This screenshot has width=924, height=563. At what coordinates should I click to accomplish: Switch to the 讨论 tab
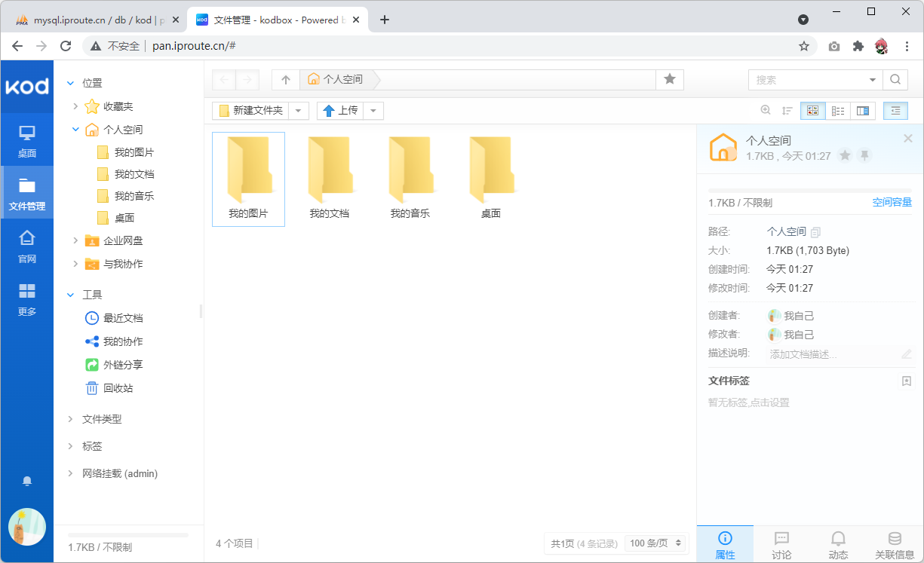pos(781,545)
